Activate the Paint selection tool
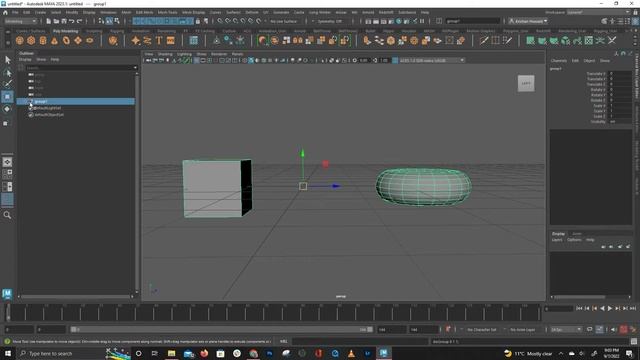Viewport: 640px width, 360px height. (7, 84)
